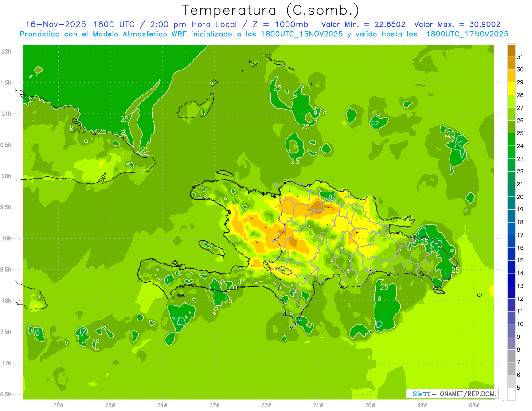532x411 pixels.
Task: Click the legend value '10'
Action: 520,324
